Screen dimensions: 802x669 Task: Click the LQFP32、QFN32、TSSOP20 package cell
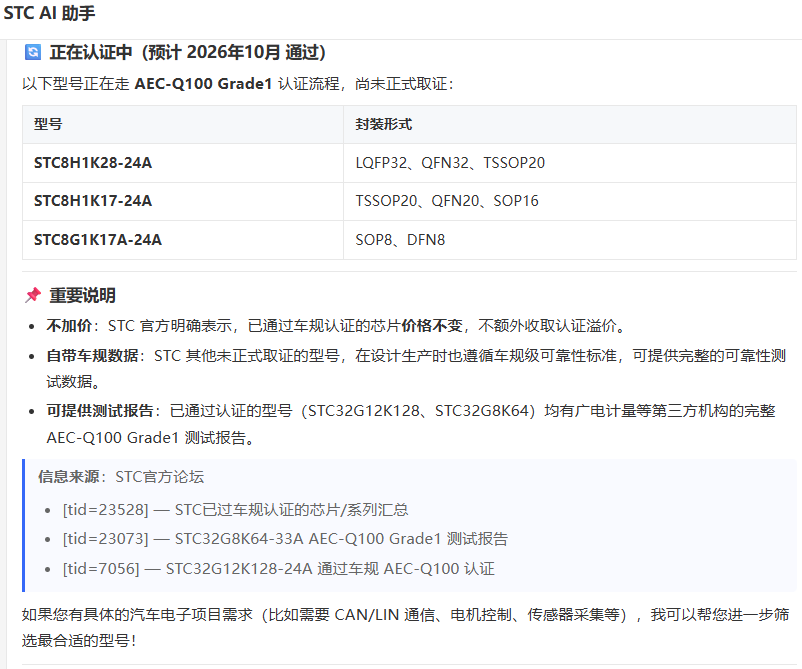tap(570, 163)
